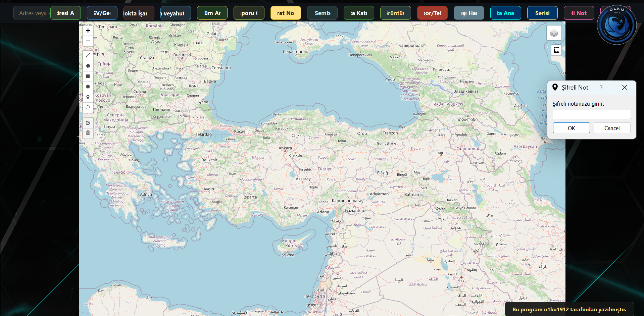
Task: Click the delete layers trash tool
Action: click(88, 133)
